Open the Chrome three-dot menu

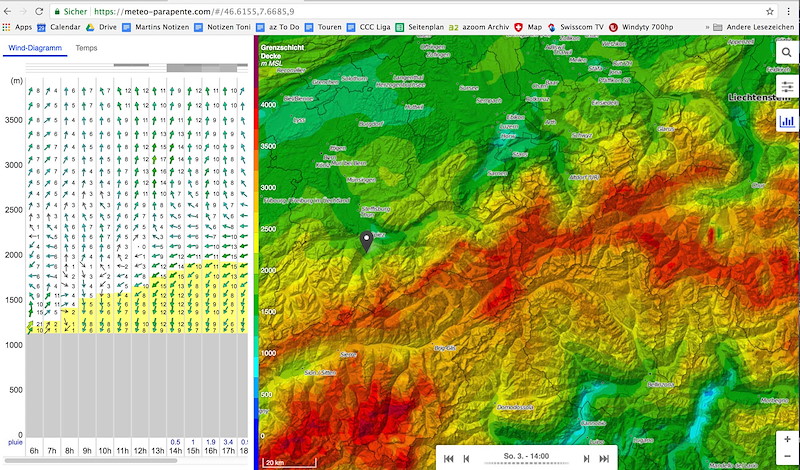coord(789,11)
